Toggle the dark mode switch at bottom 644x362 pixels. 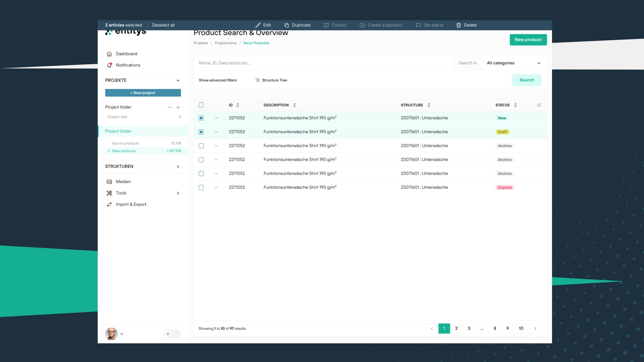(x=172, y=334)
